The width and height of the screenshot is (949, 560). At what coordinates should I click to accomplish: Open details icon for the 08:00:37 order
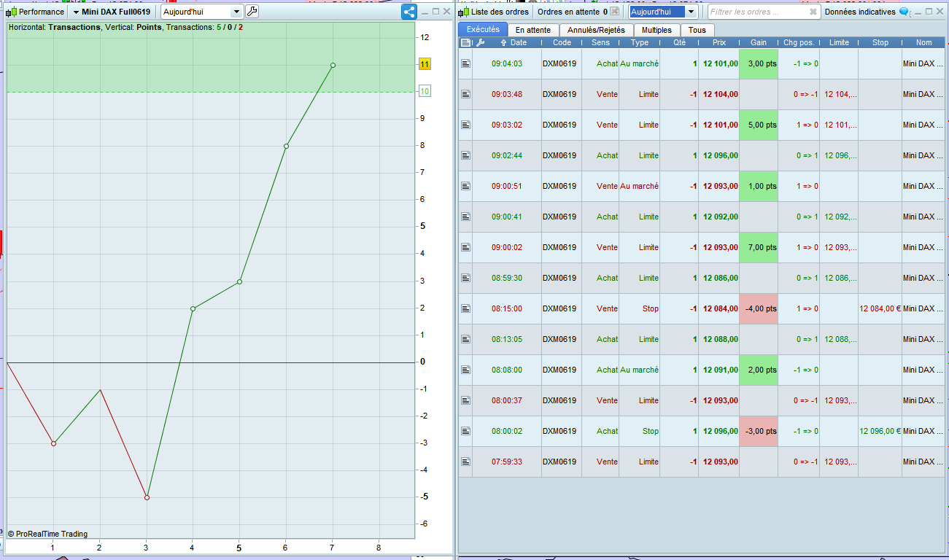465,400
